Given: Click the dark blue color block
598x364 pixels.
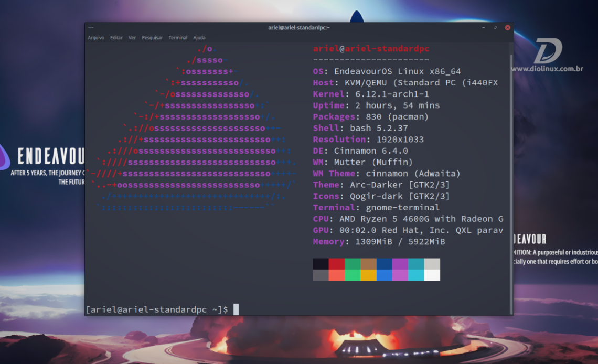Looking at the screenshot, I should 385,264.
